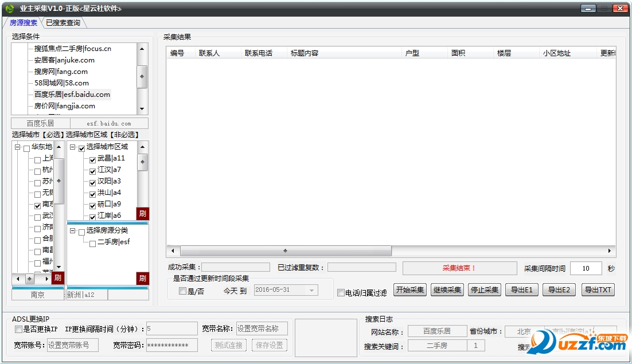This screenshot has height=364, width=632.
Task: Select 搜狐焦点二手房|focus.cn in the site list
Action: [73, 49]
